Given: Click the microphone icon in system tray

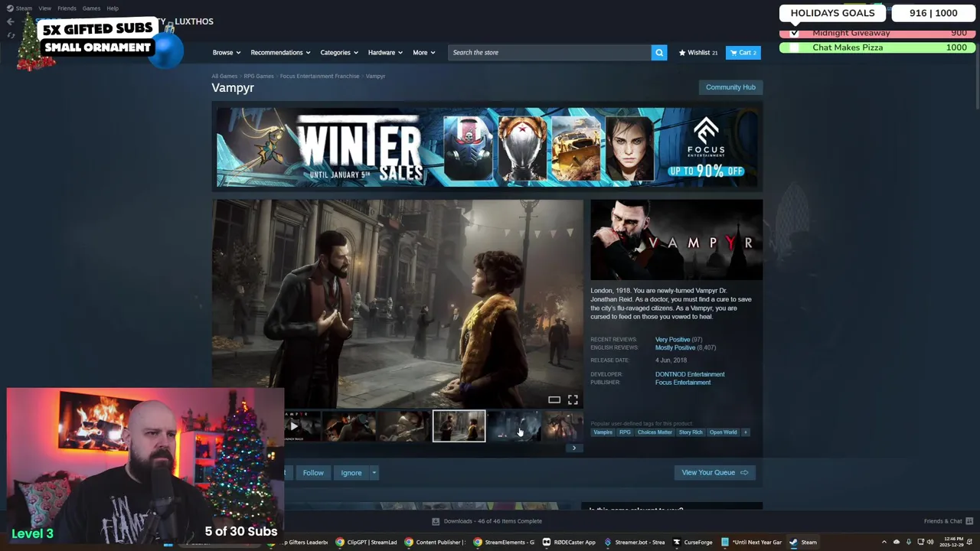Looking at the screenshot, I should 909,542.
